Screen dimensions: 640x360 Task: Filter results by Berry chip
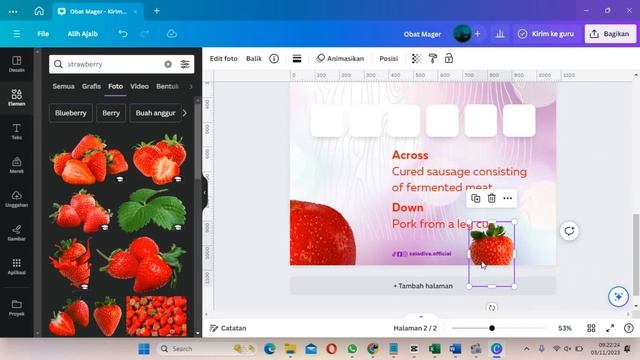tap(111, 113)
